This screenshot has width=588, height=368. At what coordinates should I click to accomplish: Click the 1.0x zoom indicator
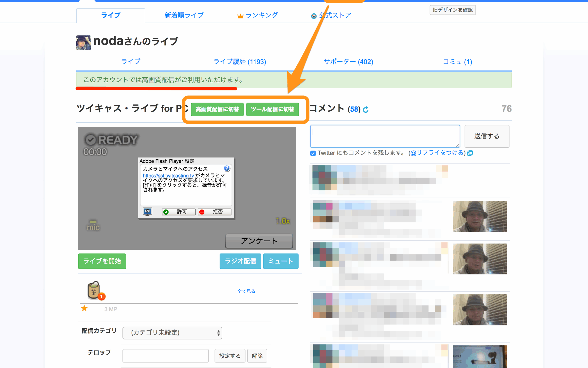[283, 221]
